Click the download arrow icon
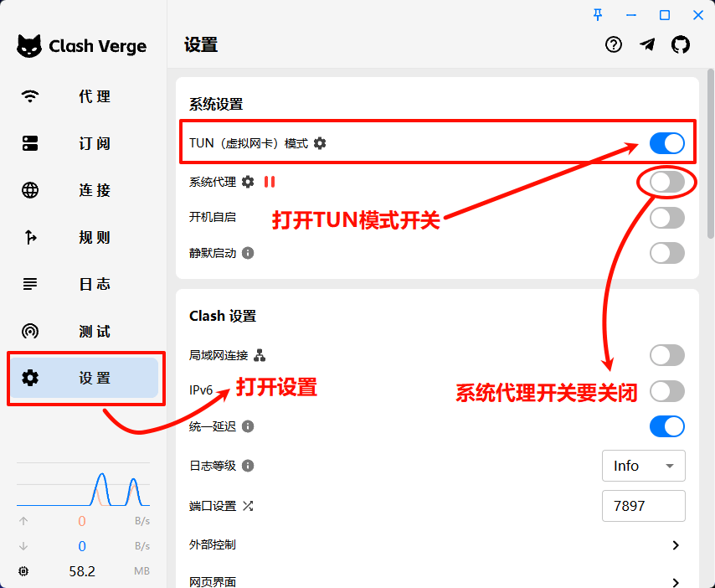715x588 pixels. (23, 545)
